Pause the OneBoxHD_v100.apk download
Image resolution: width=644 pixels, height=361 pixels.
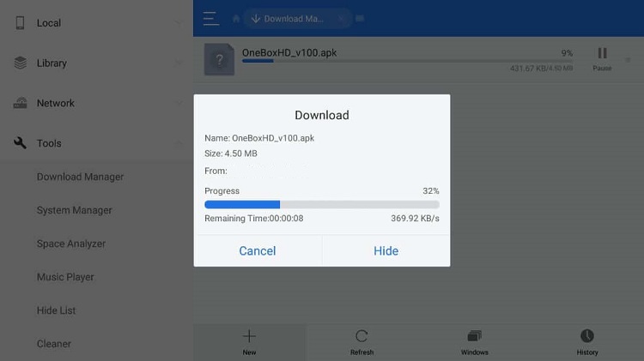point(602,59)
